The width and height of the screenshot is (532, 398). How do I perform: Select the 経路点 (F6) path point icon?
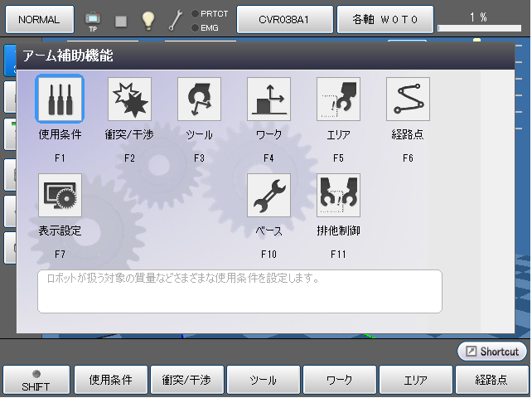click(x=408, y=99)
